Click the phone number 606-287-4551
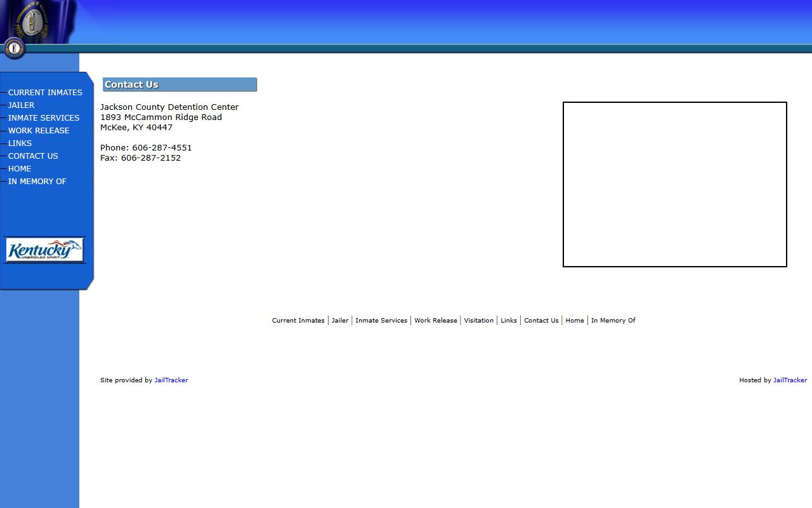Screen dimensions: 812x508 click(162, 148)
